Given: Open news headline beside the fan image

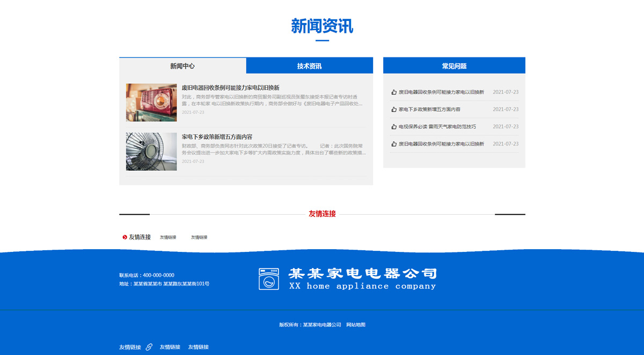Looking at the screenshot, I should point(217,137).
